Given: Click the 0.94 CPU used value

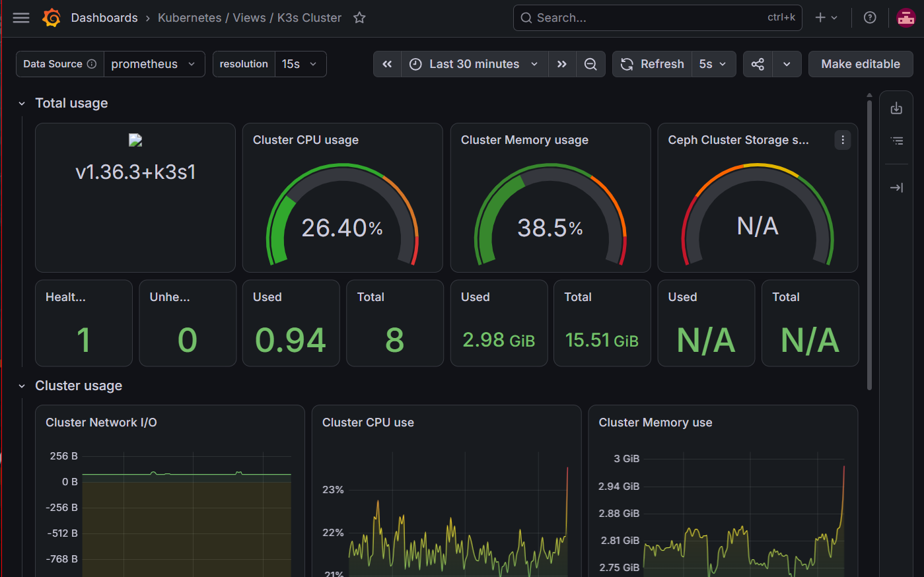Looking at the screenshot, I should tap(291, 341).
